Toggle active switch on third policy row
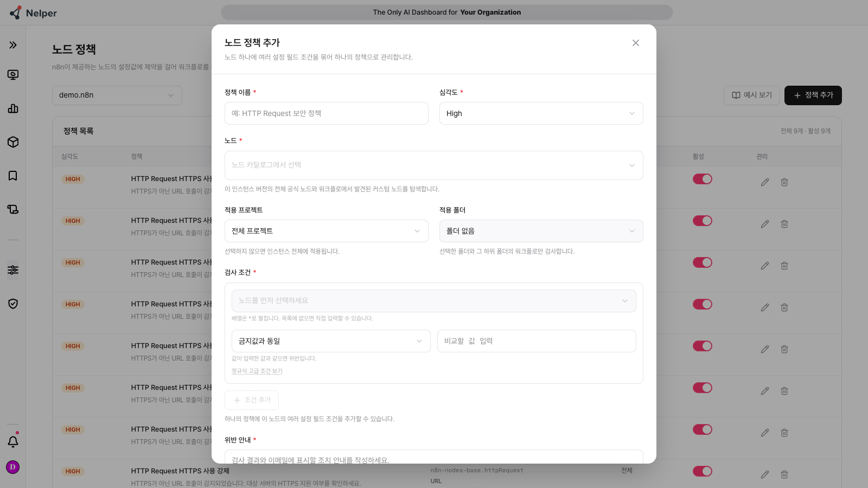 (x=703, y=262)
